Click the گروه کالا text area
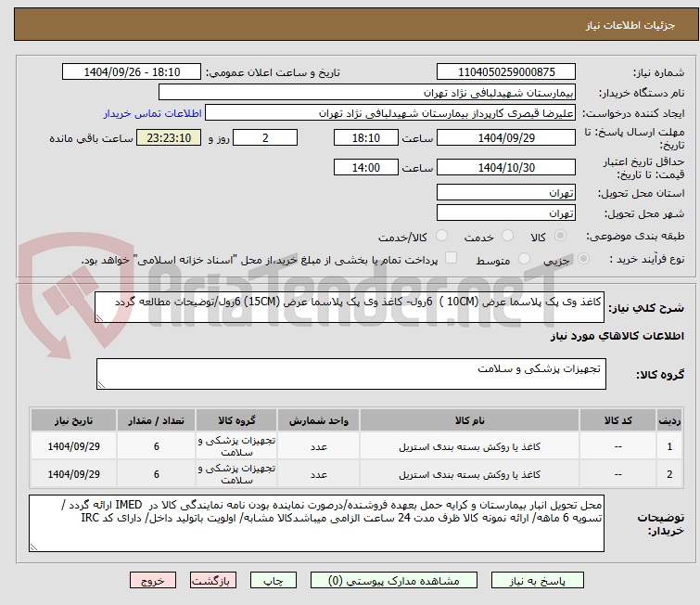 350,374
